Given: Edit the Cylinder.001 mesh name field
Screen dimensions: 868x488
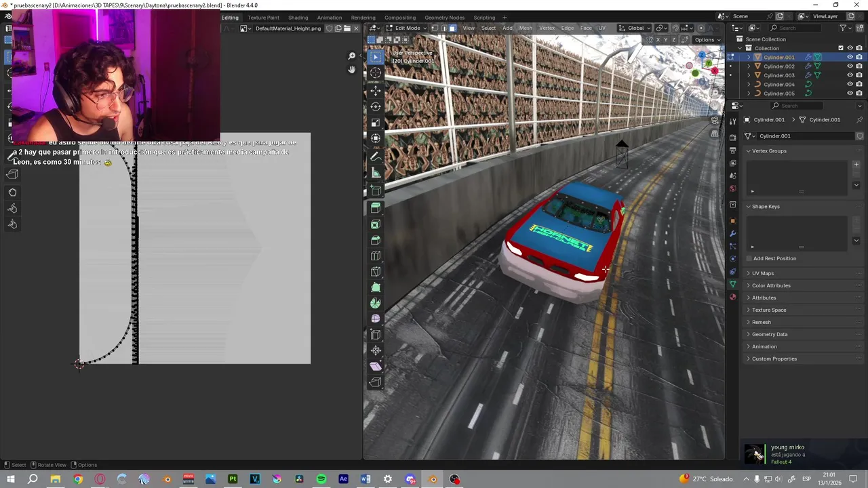Looking at the screenshot, I should 805,136.
